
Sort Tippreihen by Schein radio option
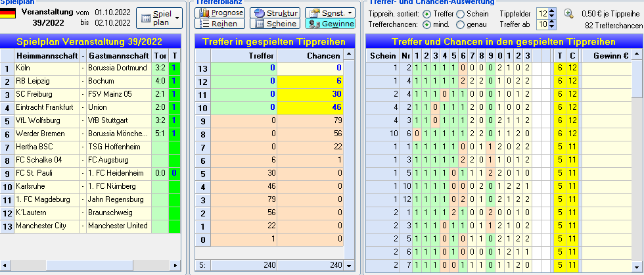pyautogui.click(x=461, y=14)
